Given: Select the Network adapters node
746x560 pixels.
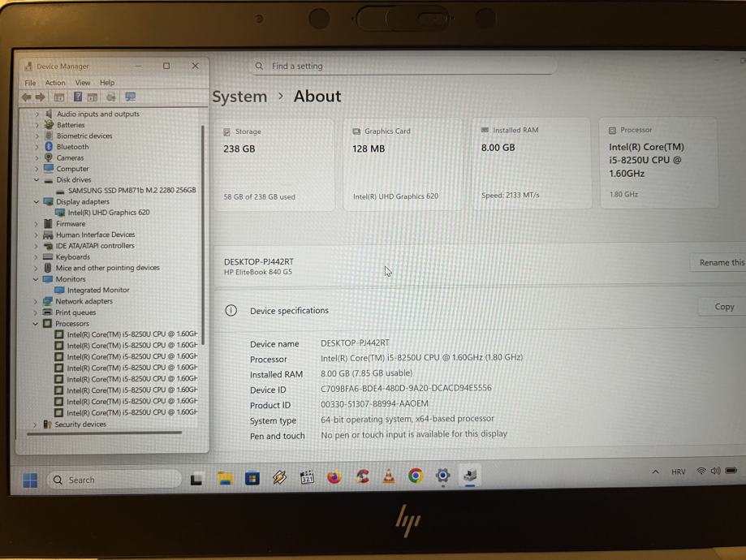Looking at the screenshot, I should (84, 302).
